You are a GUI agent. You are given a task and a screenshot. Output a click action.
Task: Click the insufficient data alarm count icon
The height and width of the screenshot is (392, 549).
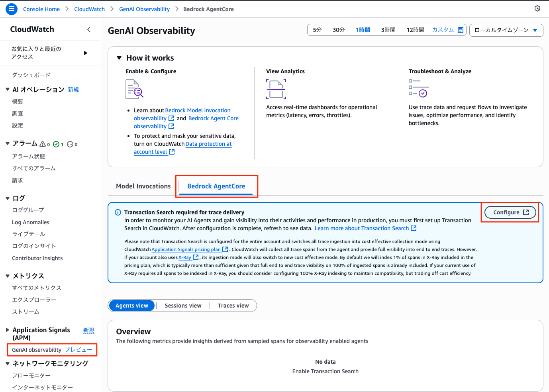point(70,144)
